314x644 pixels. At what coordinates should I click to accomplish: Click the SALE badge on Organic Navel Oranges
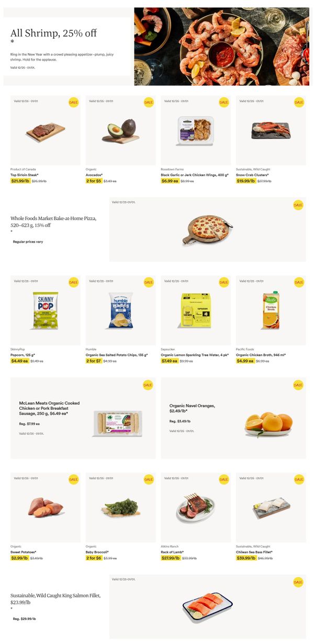point(298,385)
